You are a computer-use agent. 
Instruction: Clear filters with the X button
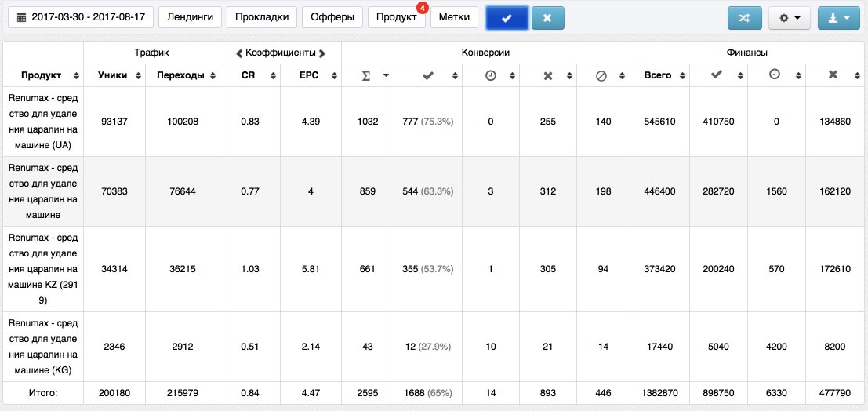(547, 18)
